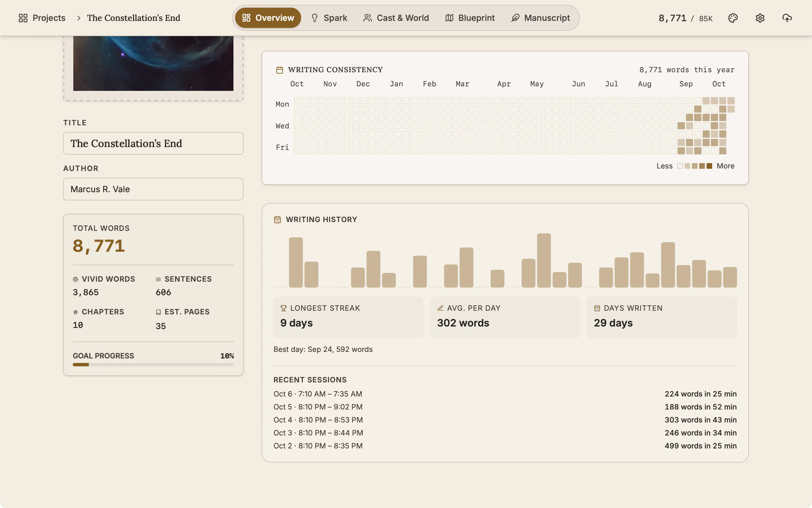
Task: Click the Est. Pages book icon
Action: coord(158,312)
